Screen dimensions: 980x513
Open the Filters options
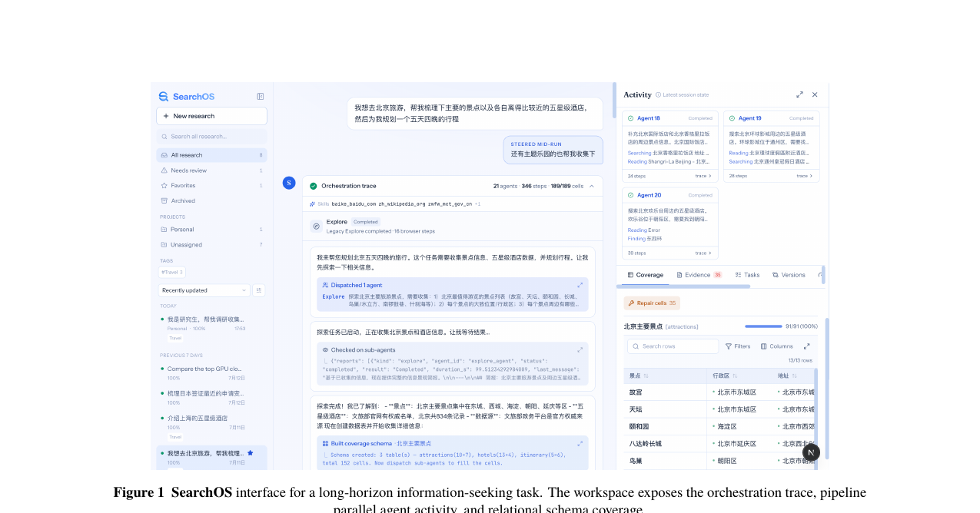pyautogui.click(x=738, y=346)
